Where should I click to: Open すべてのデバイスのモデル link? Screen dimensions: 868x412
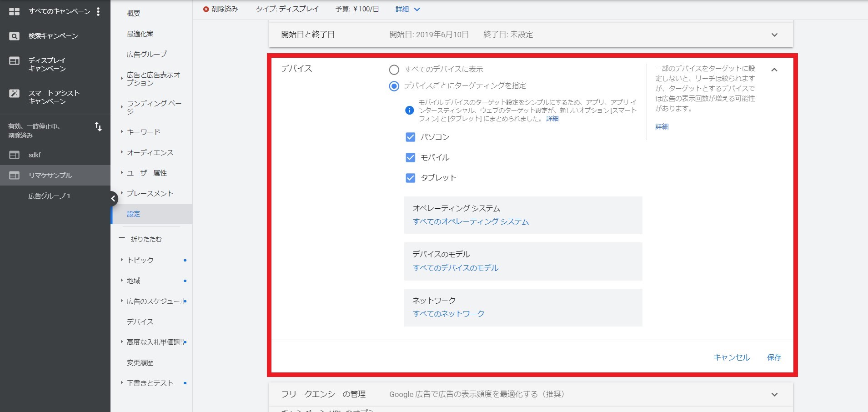pyautogui.click(x=456, y=268)
